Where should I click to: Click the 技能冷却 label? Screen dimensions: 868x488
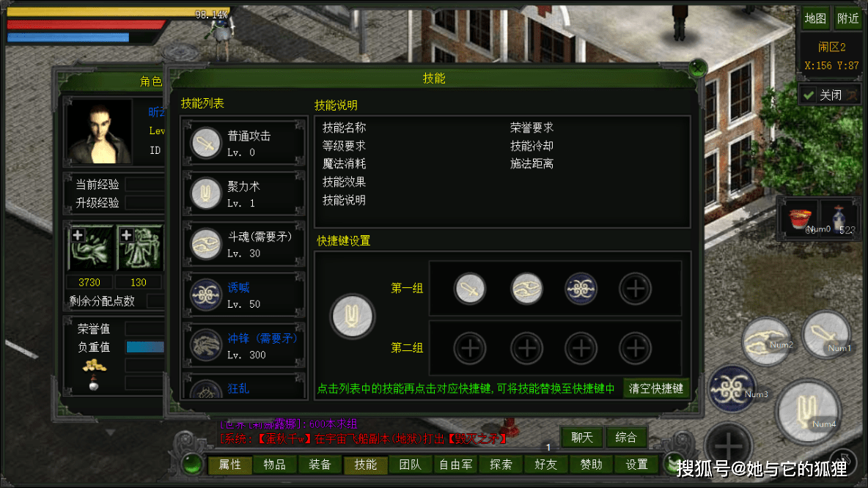pos(532,146)
